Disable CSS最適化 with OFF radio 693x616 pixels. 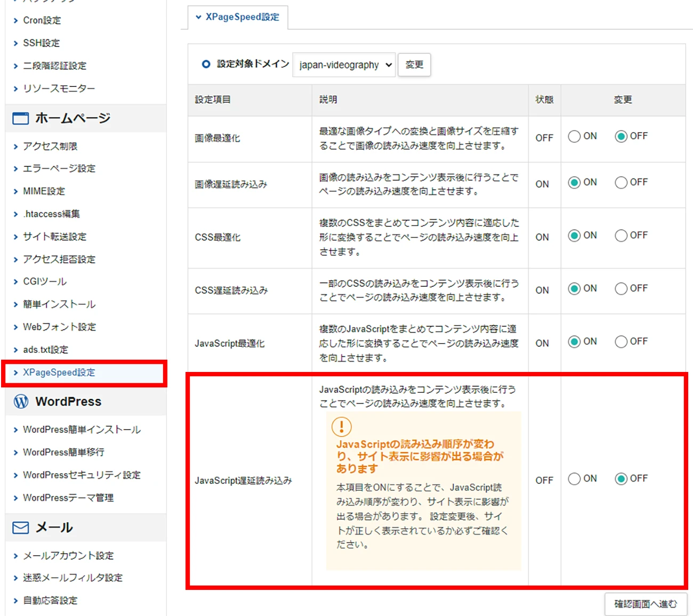click(621, 236)
